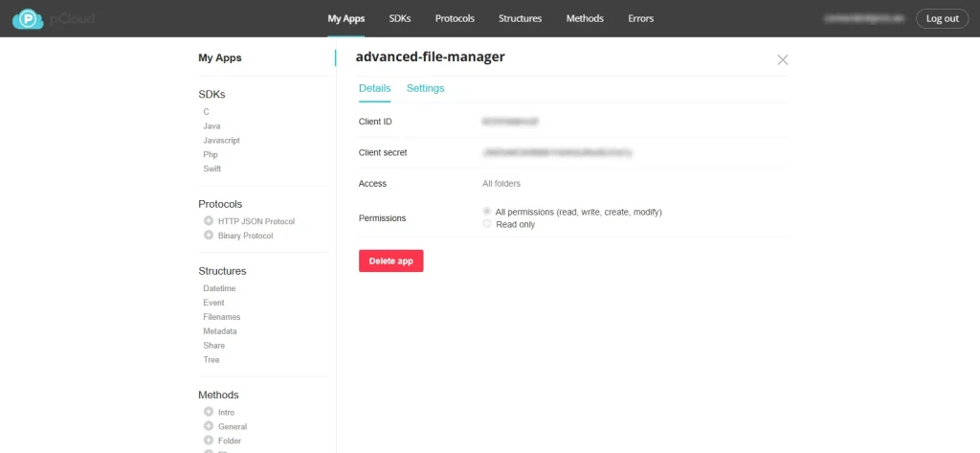Click the 'Permissions' label
Screen dimensions: 980x453
pyautogui.click(x=383, y=218)
